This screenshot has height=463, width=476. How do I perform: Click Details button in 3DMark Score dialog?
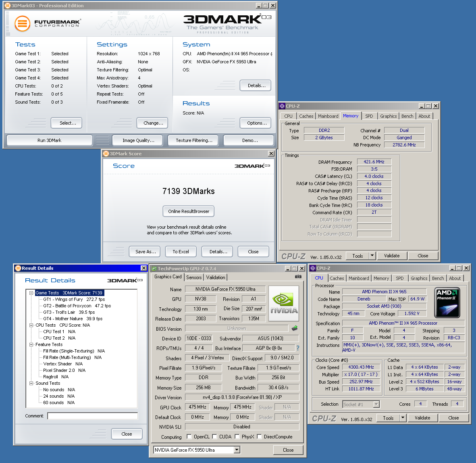pyautogui.click(x=217, y=252)
